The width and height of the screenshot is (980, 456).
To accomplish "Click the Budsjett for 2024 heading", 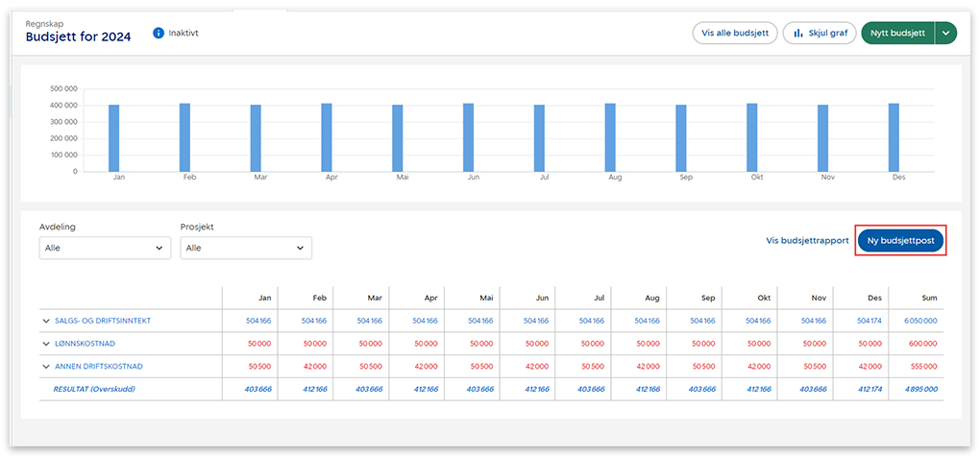I will tap(78, 37).
